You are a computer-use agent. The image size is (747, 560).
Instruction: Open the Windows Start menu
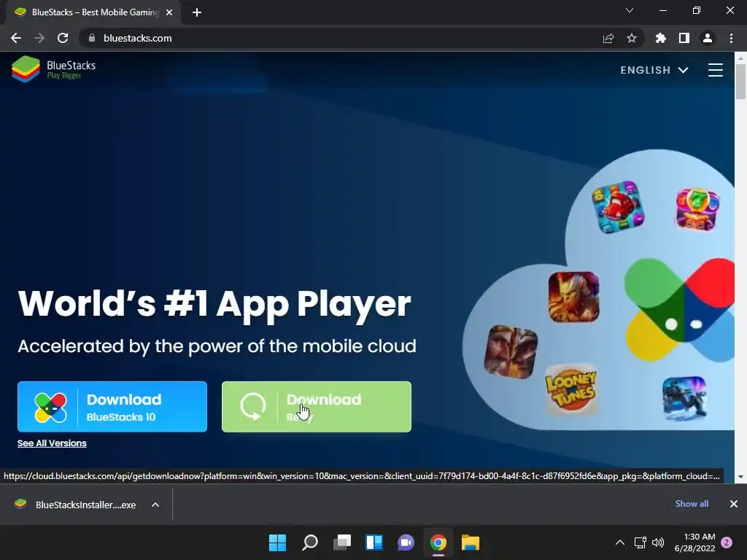278,542
